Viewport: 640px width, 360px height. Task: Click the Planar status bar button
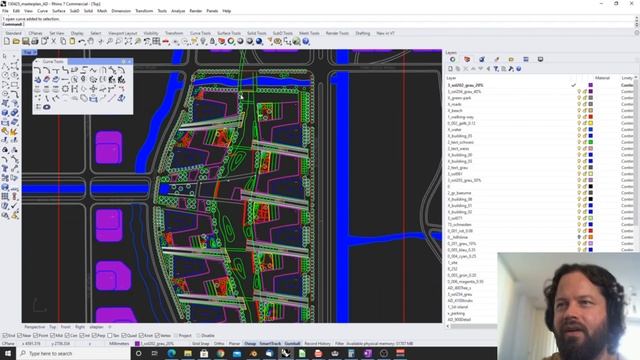[234, 344]
